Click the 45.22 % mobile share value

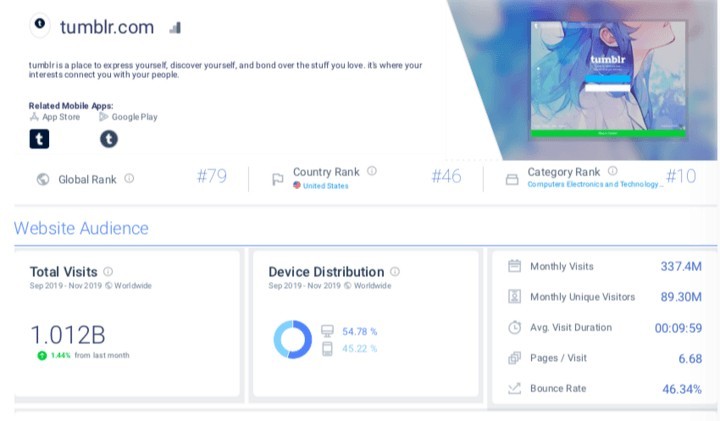coord(360,348)
